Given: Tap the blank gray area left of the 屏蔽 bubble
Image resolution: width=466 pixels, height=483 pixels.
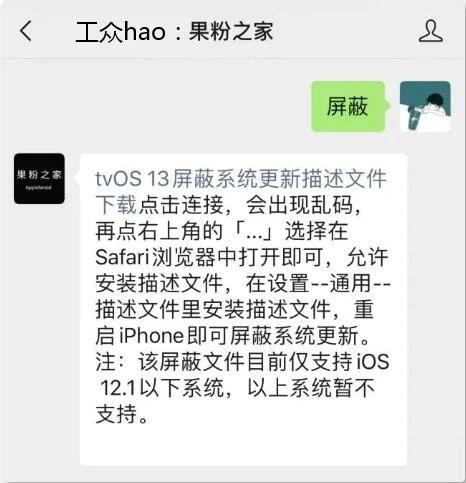Looking at the screenshot, I should pos(155,106).
